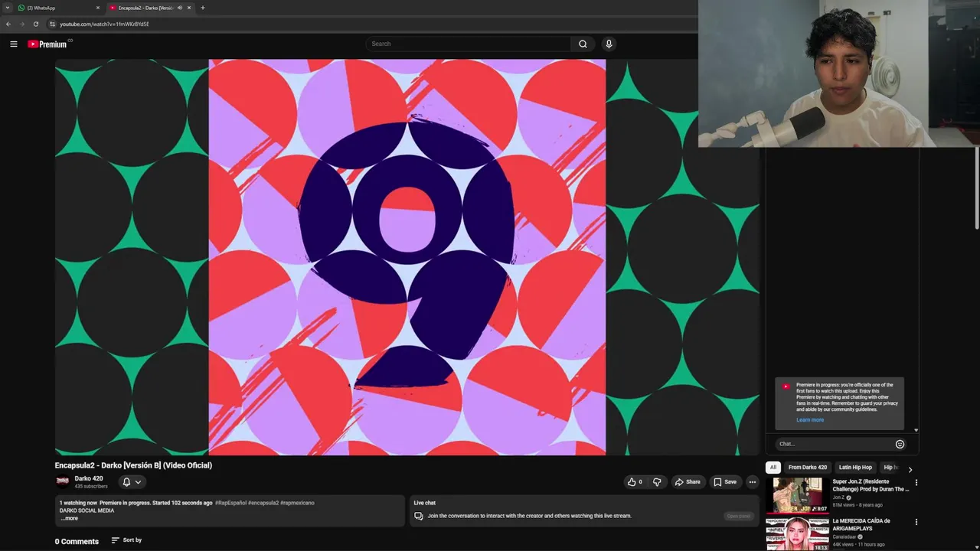This screenshot has width=980, height=551.
Task: Click the YouTube search field
Action: pyautogui.click(x=468, y=44)
